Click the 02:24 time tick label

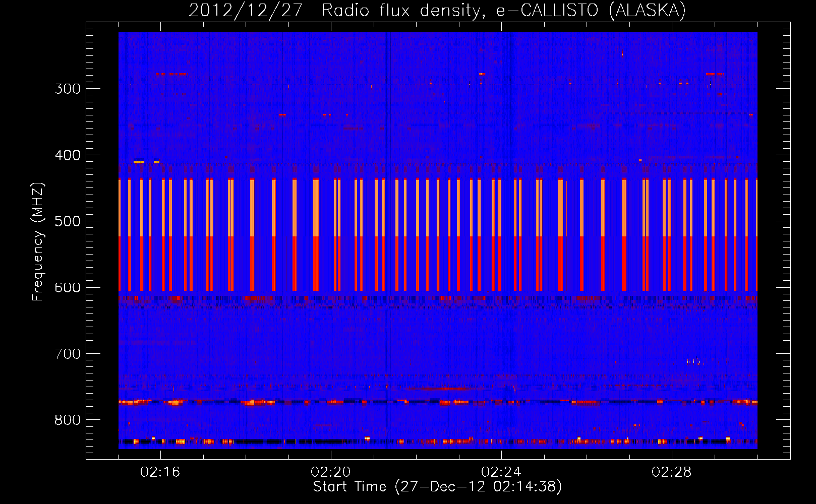501,472
